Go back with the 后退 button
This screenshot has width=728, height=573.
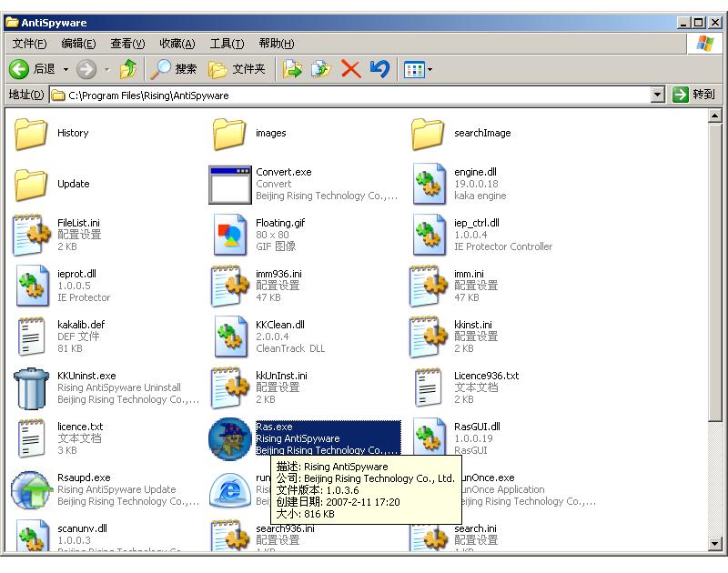32,69
